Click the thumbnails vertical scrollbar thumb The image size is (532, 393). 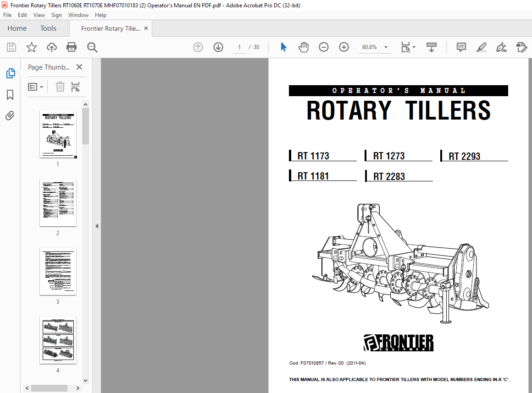[x=85, y=126]
